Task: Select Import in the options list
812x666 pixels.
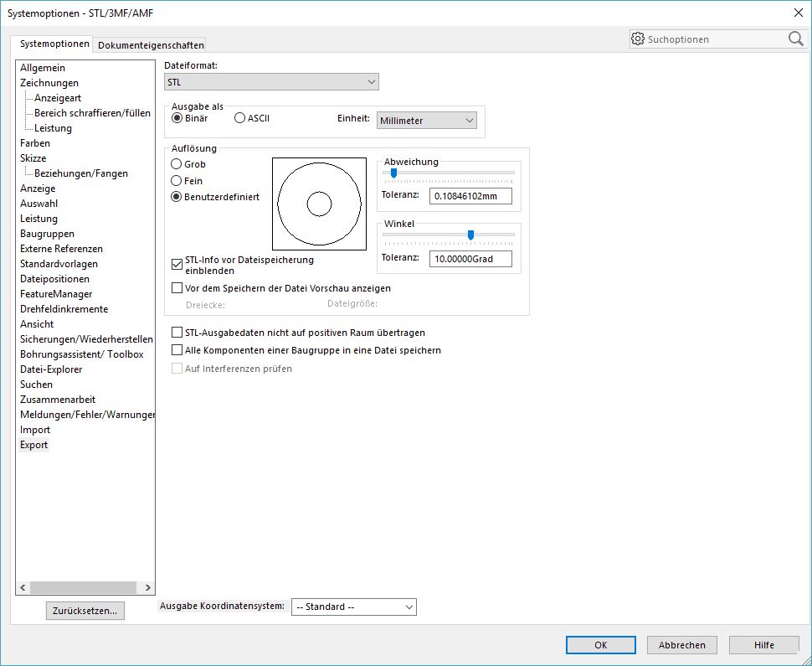Action: 35,430
